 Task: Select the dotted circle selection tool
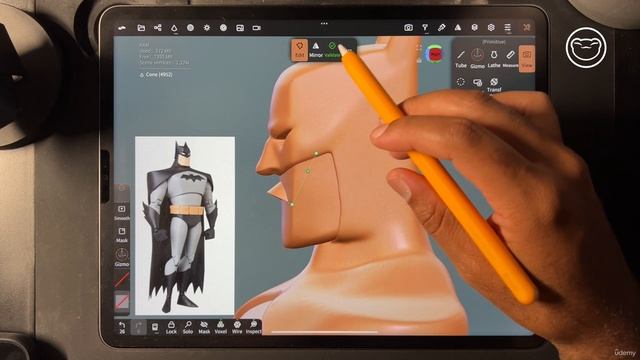[460, 82]
